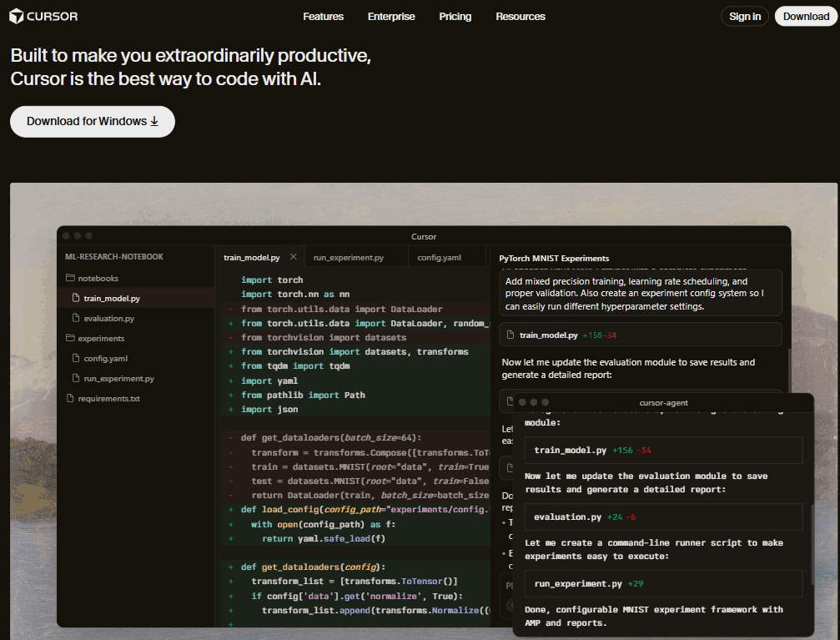Screen dimensions: 840x640
Task: Open run_experiment.py in file tree
Action: pyautogui.click(x=118, y=379)
